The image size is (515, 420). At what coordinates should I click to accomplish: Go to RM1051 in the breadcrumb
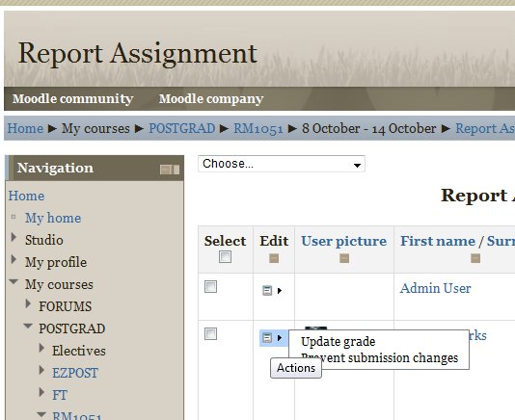(x=258, y=128)
